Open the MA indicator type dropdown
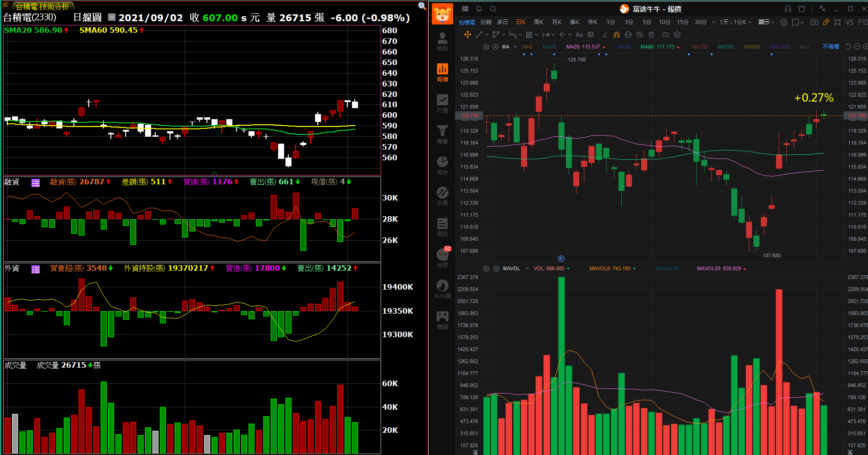This screenshot has height=455, width=868. [515, 47]
